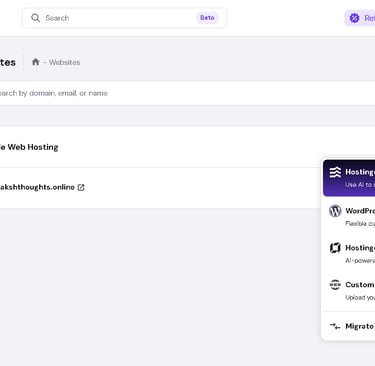Click the Custom website globe icon
Viewport: 375px width, 366px height.
[x=335, y=285]
